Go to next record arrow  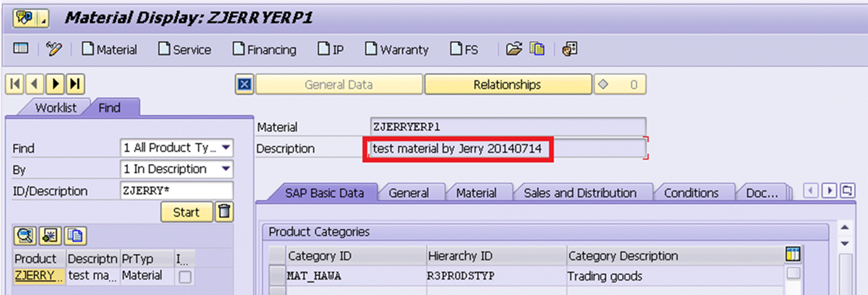coord(55,84)
